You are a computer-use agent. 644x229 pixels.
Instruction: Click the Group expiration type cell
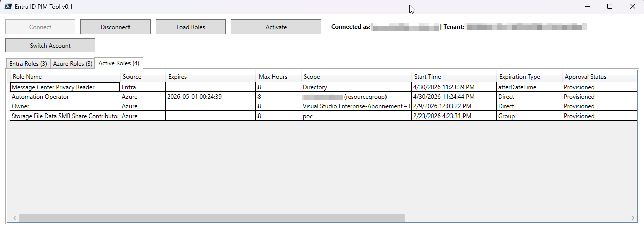530,116
